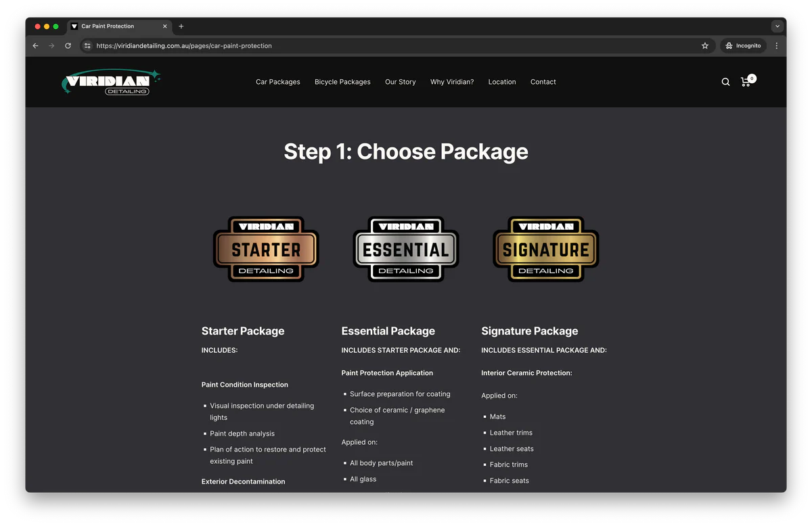The image size is (812, 526).
Task: Click the site information icon in address bar
Action: click(87, 46)
